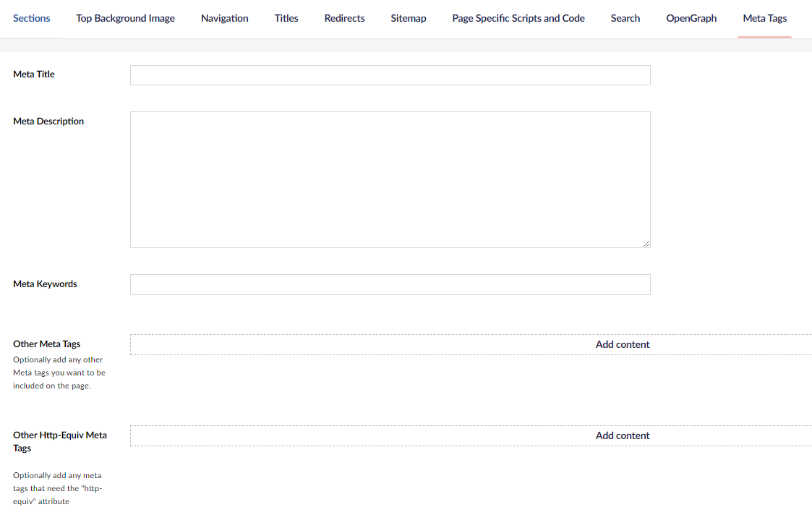Select the Titles tab
The image size is (812, 515).
286,18
